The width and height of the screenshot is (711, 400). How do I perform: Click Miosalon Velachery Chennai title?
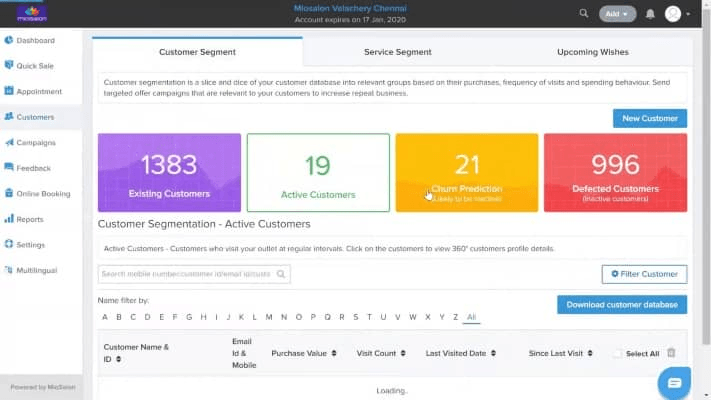coord(350,8)
